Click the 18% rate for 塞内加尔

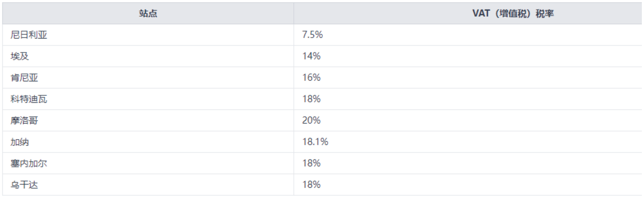click(x=311, y=163)
